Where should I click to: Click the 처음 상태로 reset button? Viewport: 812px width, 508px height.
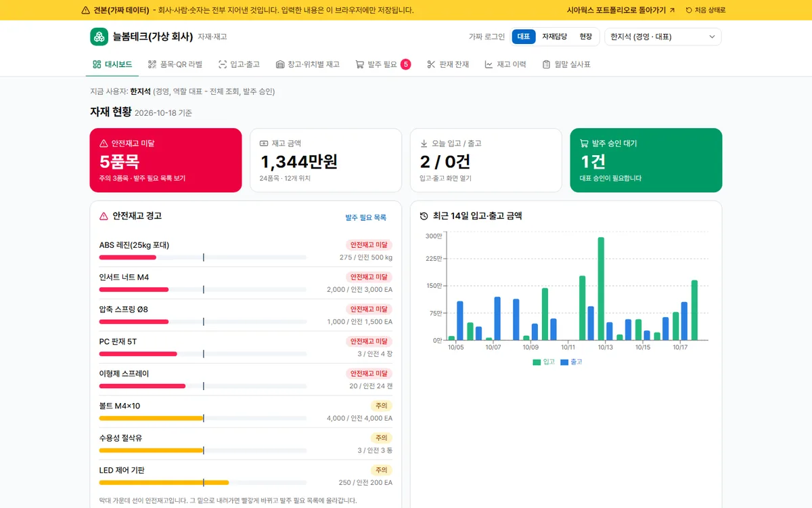pos(706,10)
